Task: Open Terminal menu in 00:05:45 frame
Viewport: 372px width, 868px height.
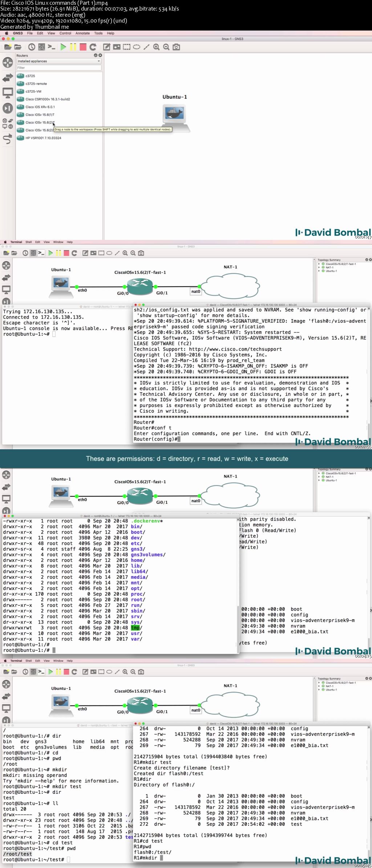Action: (16, 660)
